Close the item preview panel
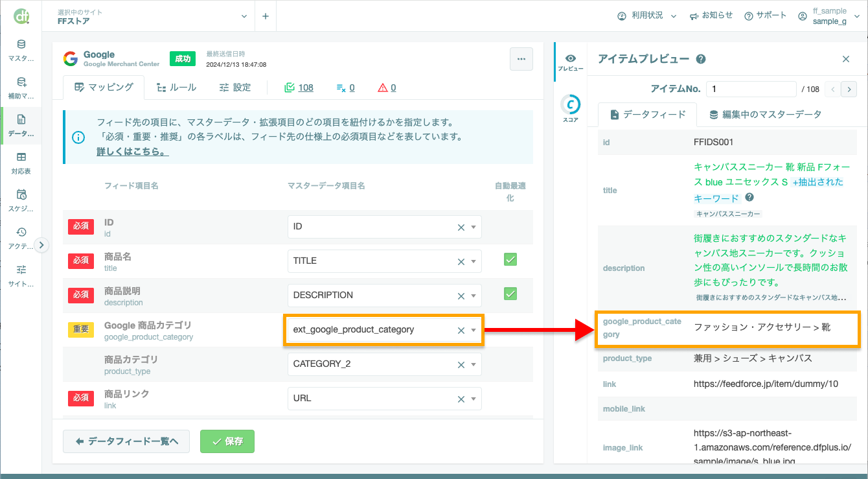 pyautogui.click(x=846, y=59)
